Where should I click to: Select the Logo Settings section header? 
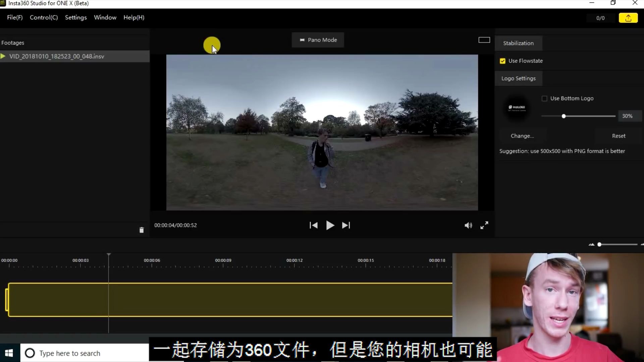[x=518, y=78]
